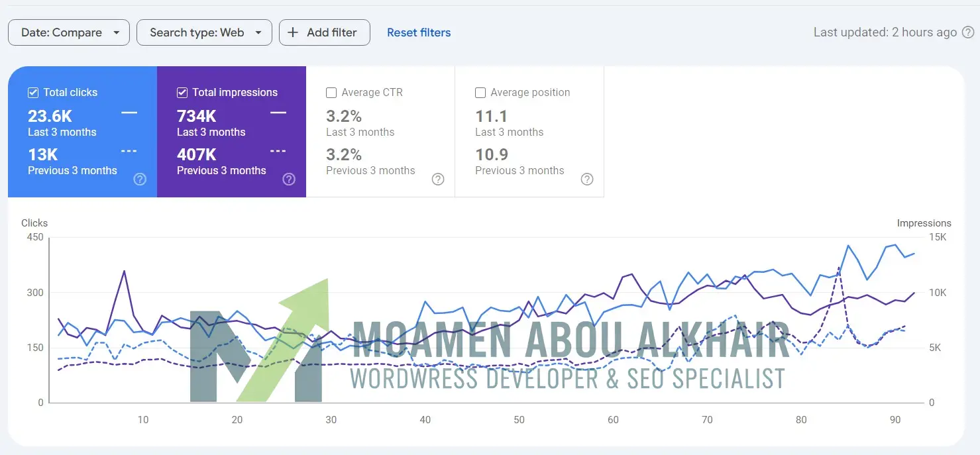Click help icon in Total impressions card
980x455 pixels.
289,179
